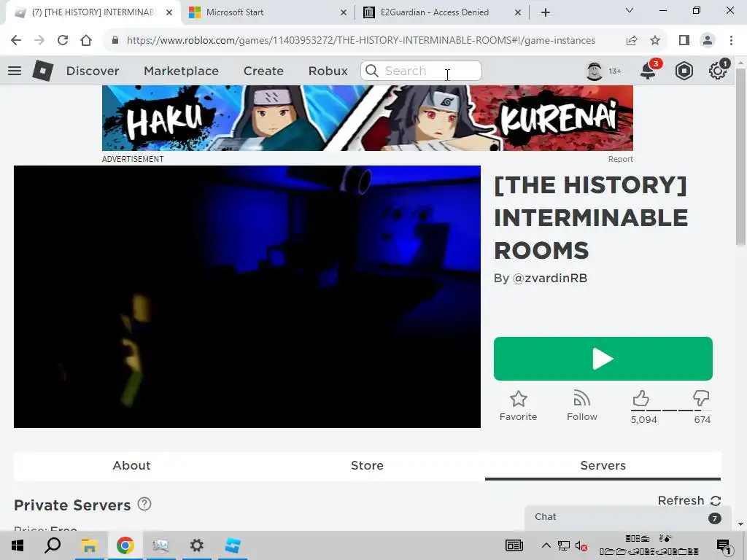This screenshot has height=560, width=747.
Task: Click the address bar URL
Action: [360, 41]
